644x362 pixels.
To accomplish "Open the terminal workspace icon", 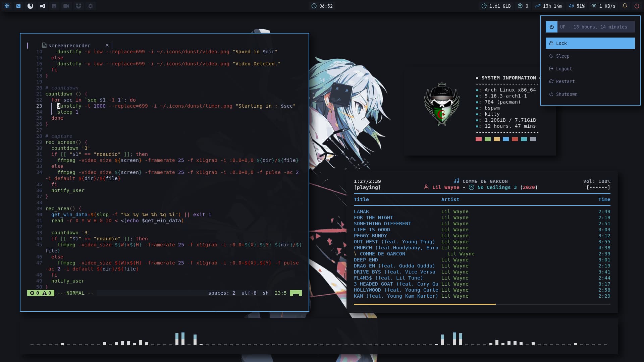I will point(18,6).
